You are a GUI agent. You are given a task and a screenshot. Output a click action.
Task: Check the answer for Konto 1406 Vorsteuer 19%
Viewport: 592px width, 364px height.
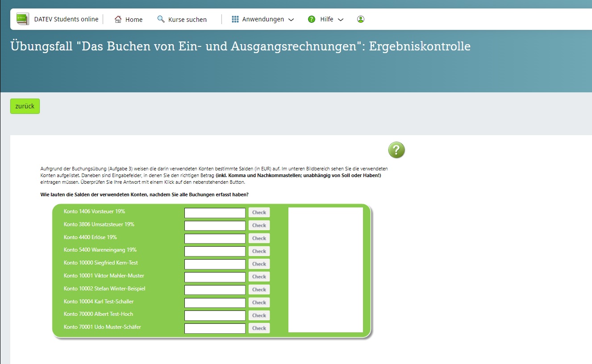pos(259,212)
